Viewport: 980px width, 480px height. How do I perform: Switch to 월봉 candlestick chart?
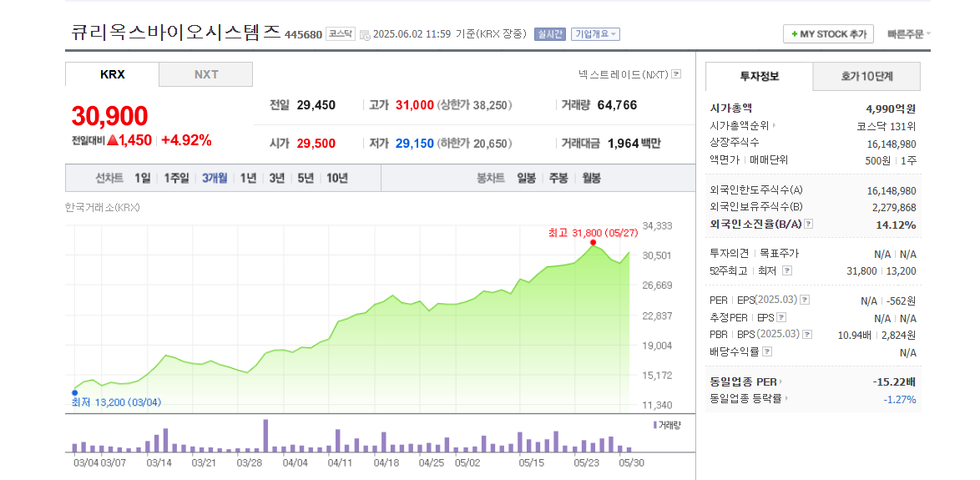pyautogui.click(x=591, y=178)
